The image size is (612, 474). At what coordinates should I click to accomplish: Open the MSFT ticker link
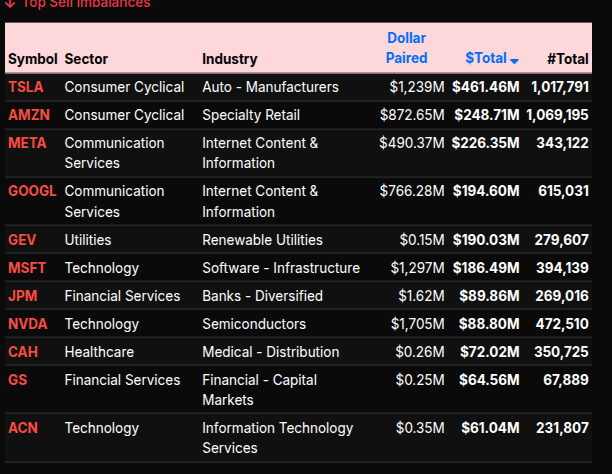(x=27, y=268)
